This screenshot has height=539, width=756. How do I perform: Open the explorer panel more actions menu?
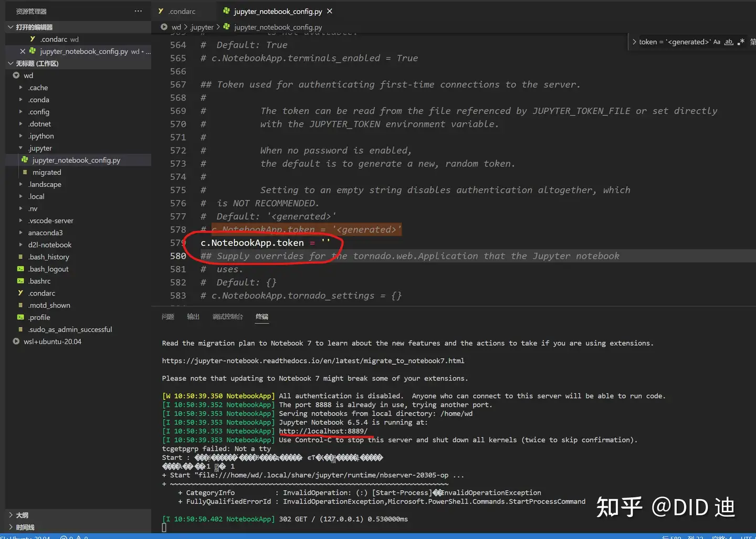(138, 11)
